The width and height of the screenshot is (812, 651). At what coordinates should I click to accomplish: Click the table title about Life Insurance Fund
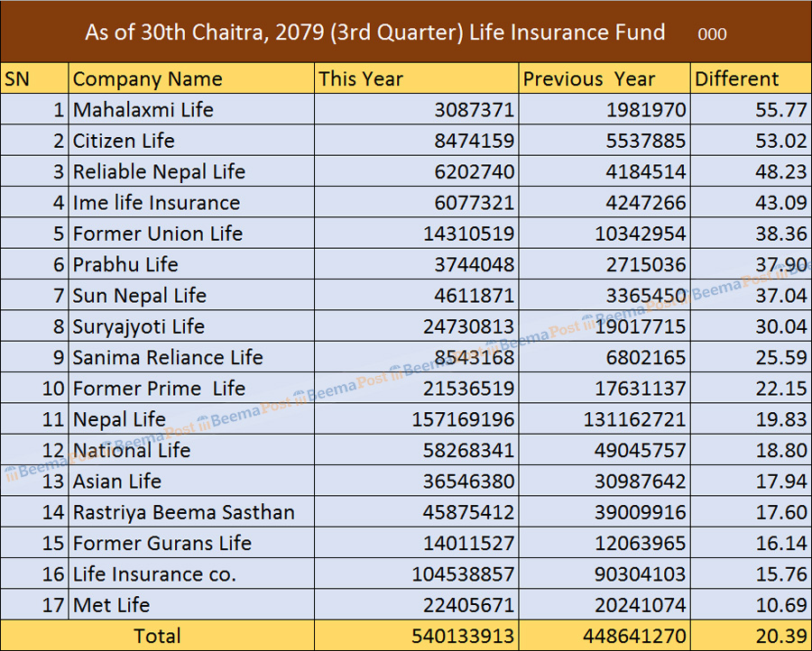pos(374,33)
